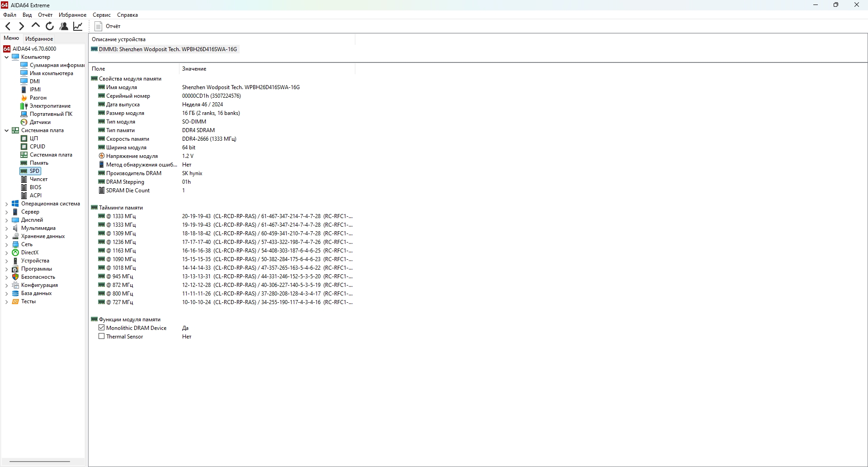Open user manager silhouette icon

64,26
